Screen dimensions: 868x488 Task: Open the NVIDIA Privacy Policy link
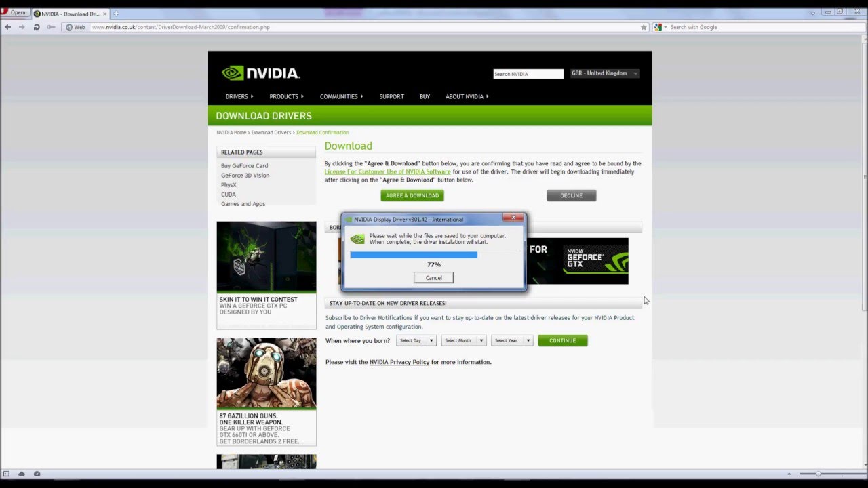399,362
